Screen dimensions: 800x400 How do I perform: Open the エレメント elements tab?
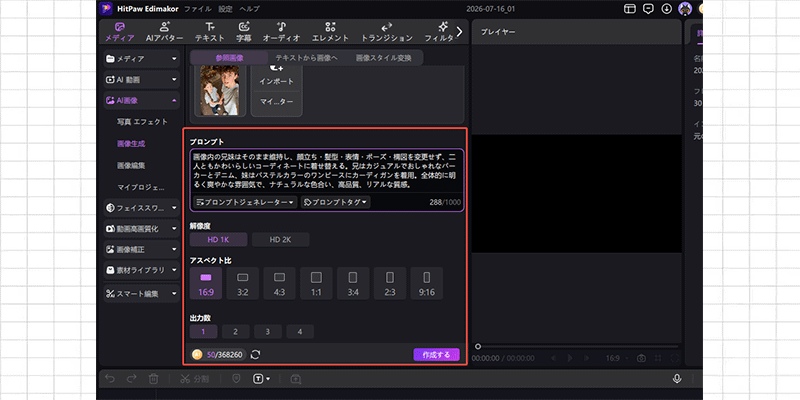331,32
